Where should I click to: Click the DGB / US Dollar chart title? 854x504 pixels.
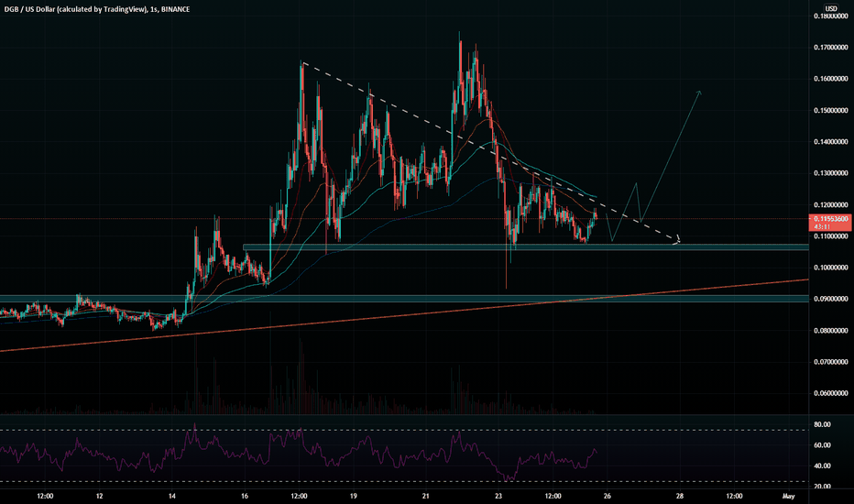pyautogui.click(x=96, y=9)
